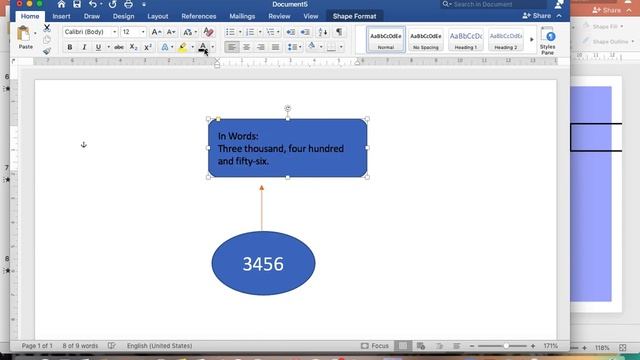
Task: Save the document with floppy disk icon
Action: [77, 4]
